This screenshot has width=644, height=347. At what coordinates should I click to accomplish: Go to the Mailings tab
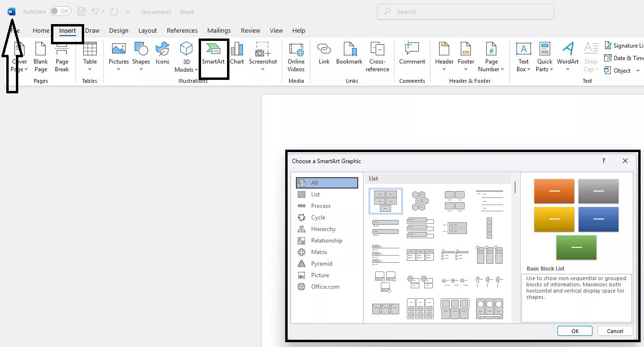point(219,30)
